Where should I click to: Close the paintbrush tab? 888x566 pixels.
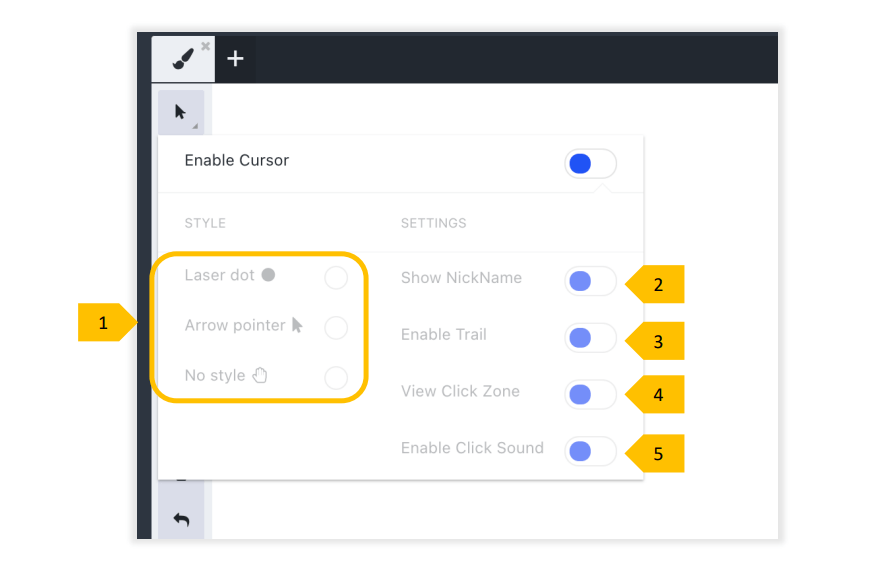point(206,46)
